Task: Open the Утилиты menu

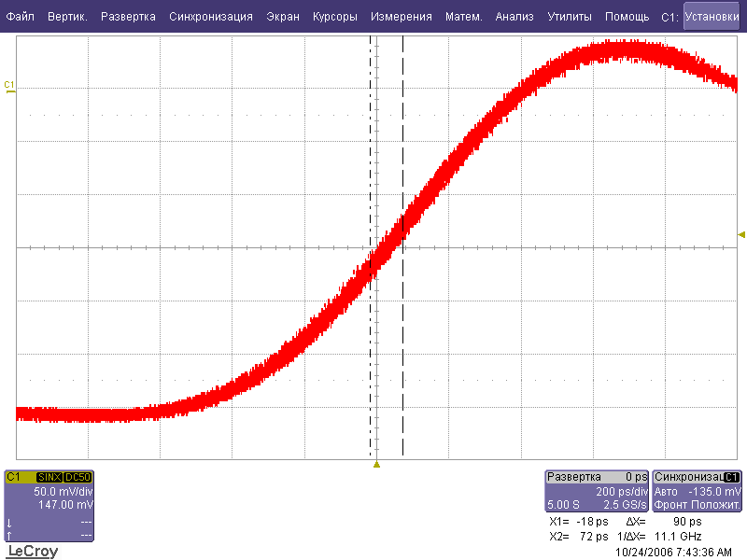Action: [x=569, y=17]
